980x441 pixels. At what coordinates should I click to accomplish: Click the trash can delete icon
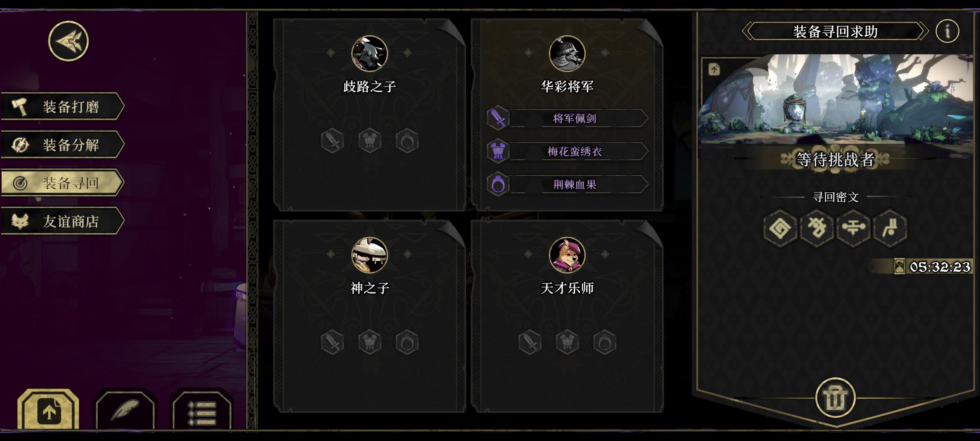click(x=835, y=398)
